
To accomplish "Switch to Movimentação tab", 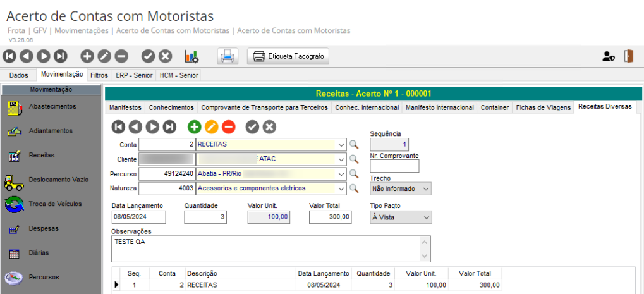I will tap(62, 75).
